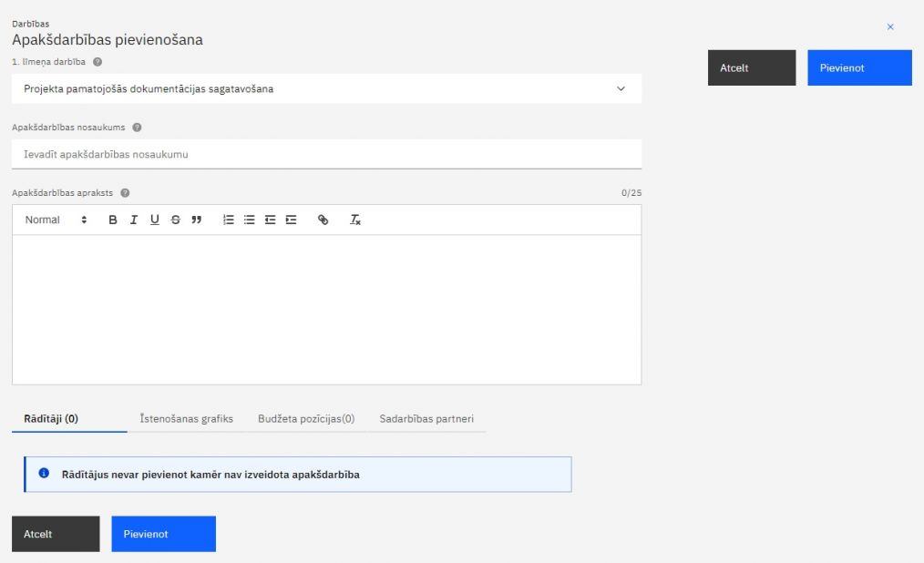This screenshot has height=563, width=924.
Task: Insert a hyperlink with link icon
Action: pyautogui.click(x=323, y=220)
